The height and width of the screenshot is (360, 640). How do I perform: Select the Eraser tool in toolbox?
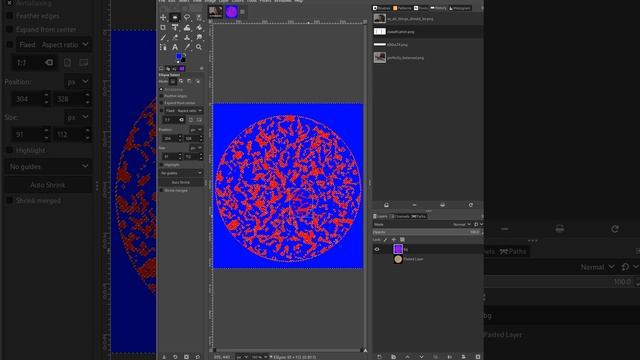175,37
